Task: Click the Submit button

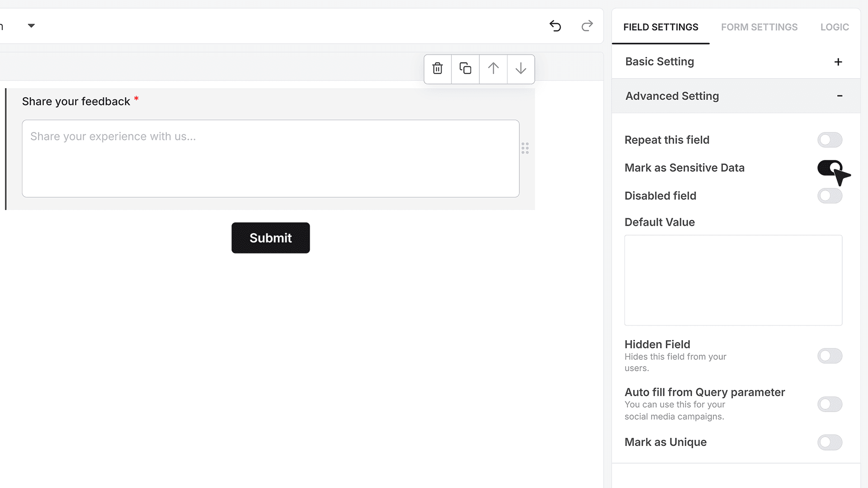Action: pyautogui.click(x=271, y=238)
